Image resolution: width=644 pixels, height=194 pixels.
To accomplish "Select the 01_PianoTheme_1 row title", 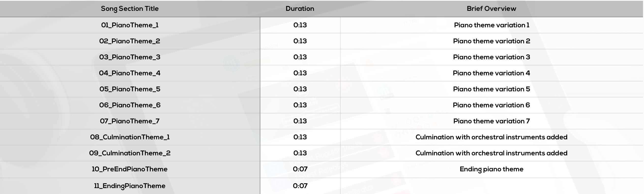I will click(x=130, y=25).
